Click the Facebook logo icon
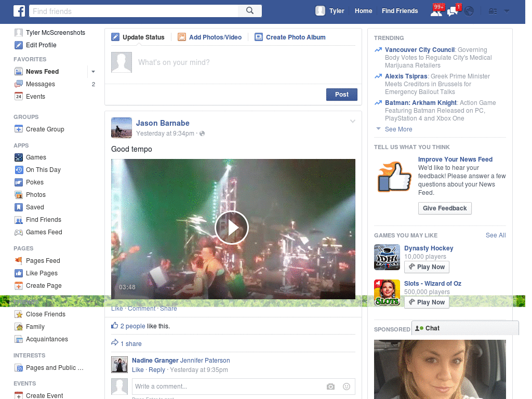 point(19,11)
